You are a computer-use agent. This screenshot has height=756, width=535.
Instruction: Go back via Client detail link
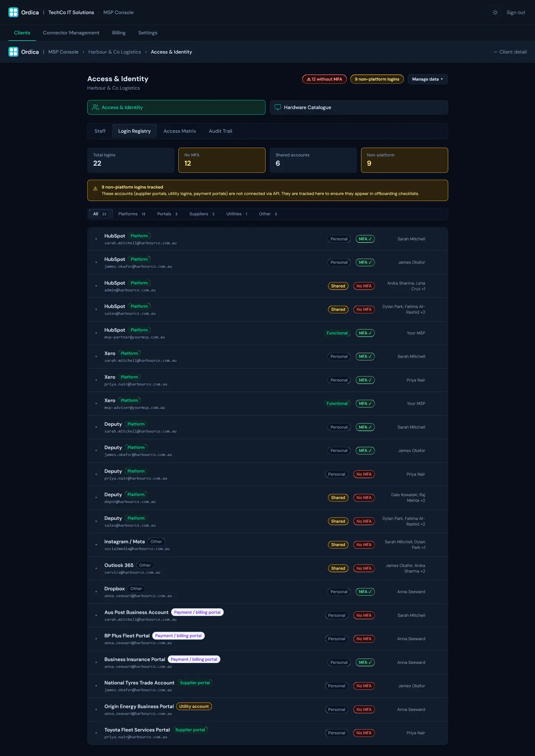[x=510, y=52]
